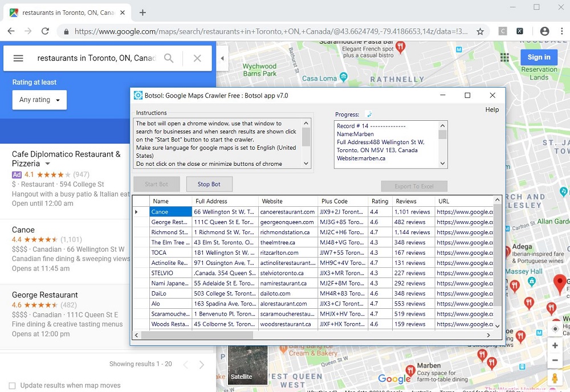This screenshot has width=570, height=392.
Task: Click the Progress box scrollbar thumb
Action: 442,135
